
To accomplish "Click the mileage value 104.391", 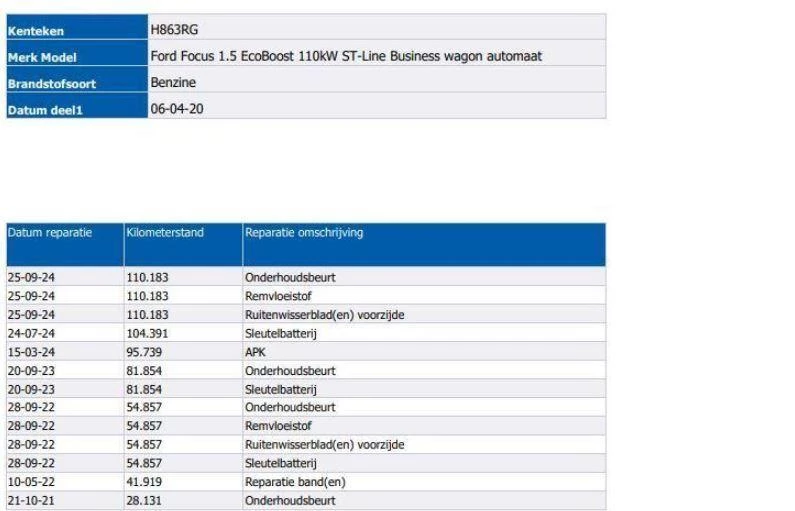I will click(147, 334).
